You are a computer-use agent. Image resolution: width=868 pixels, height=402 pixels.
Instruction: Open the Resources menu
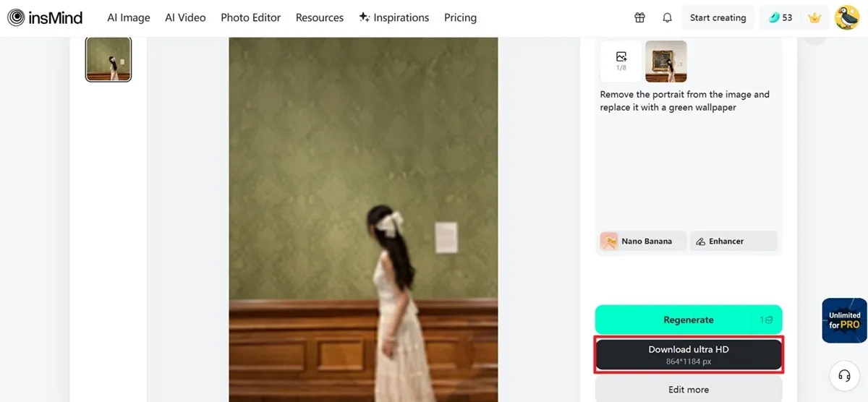click(320, 17)
